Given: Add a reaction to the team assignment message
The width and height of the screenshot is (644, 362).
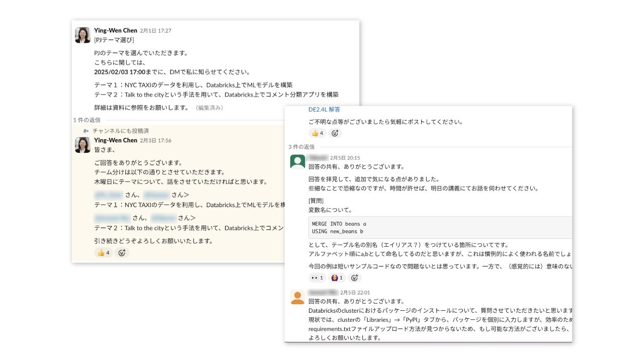Looking at the screenshot, I should [122, 252].
